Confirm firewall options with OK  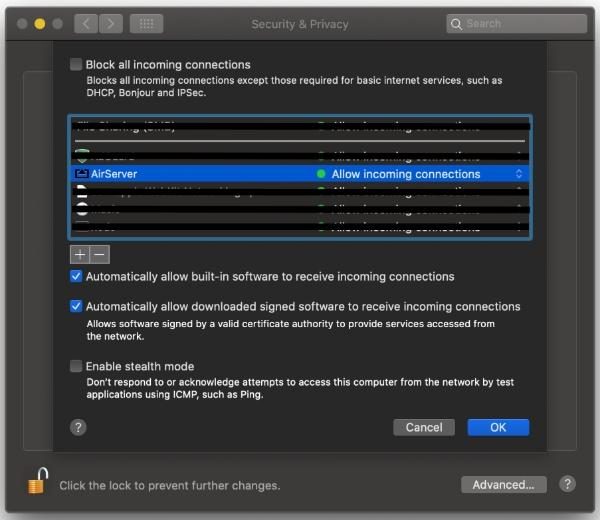click(x=498, y=427)
